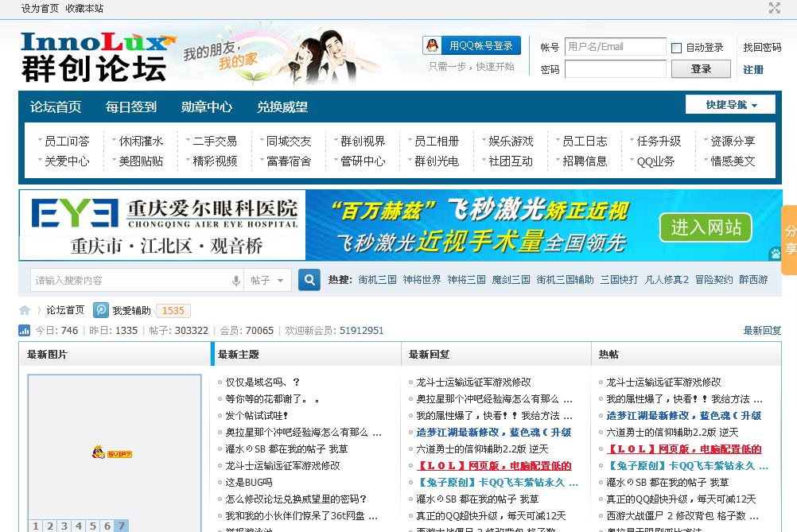Open the 快捷导航 dropdown

731,105
